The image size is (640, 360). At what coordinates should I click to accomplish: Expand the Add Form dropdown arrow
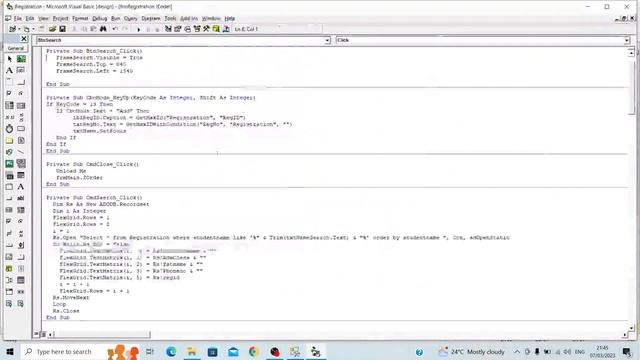[x=33, y=29]
